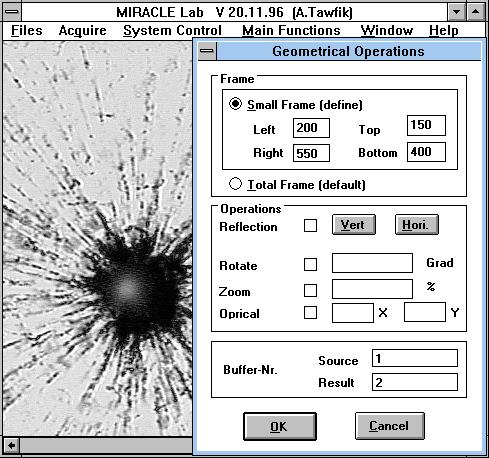Enable the Reflection checkbox
Viewport: 489px width, 458px height.
[310, 226]
